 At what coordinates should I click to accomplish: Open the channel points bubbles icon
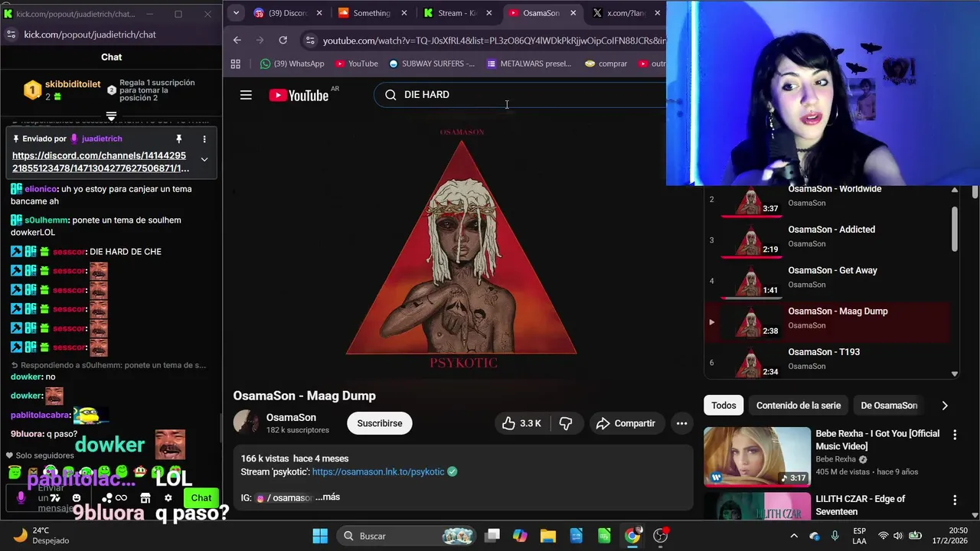tap(106, 497)
